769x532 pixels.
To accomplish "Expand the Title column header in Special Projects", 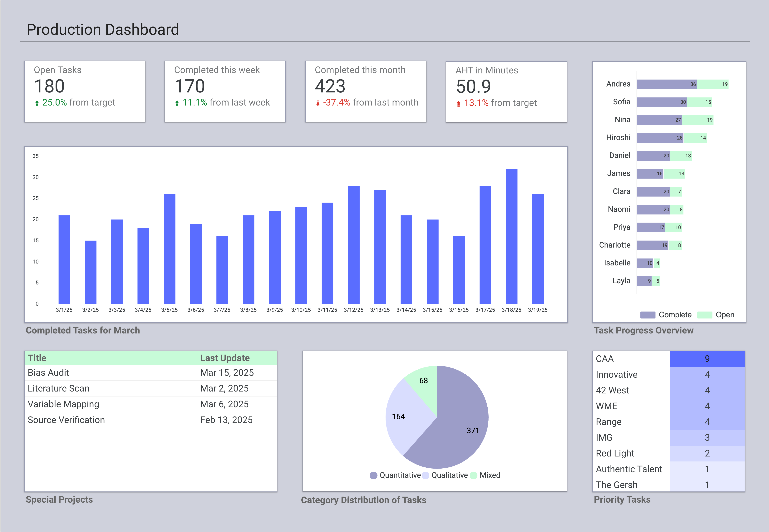I will tap(37, 358).
